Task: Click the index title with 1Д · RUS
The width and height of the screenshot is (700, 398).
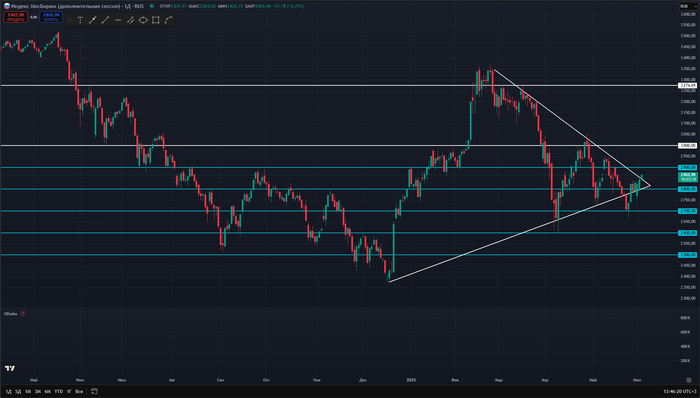Action: pyautogui.click(x=77, y=6)
